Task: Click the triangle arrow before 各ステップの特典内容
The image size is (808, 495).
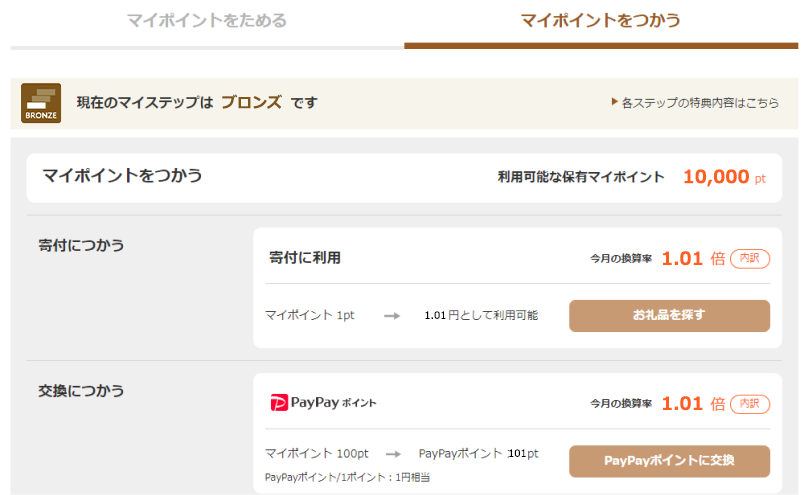Action: 614,102
